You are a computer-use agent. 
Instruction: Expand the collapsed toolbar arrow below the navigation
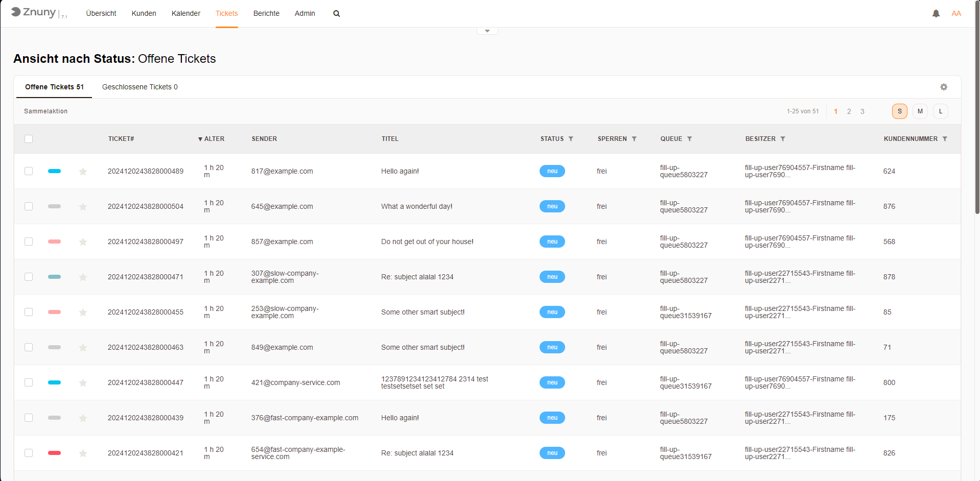(x=487, y=31)
